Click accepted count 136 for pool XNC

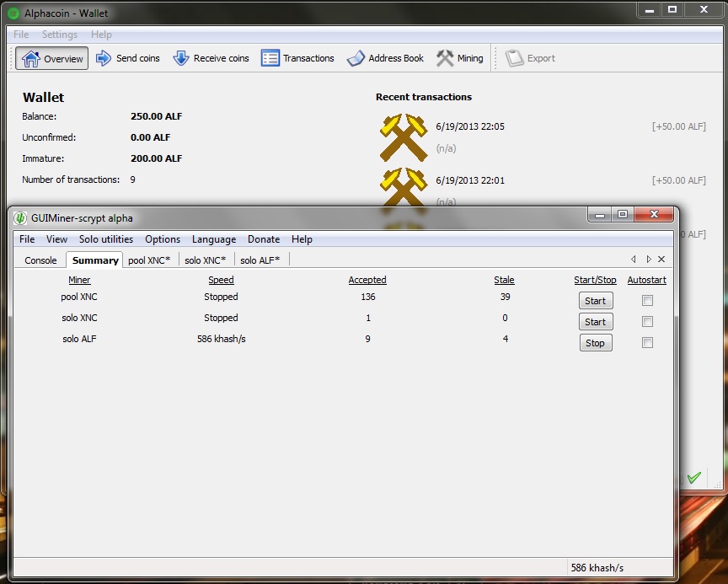click(367, 297)
